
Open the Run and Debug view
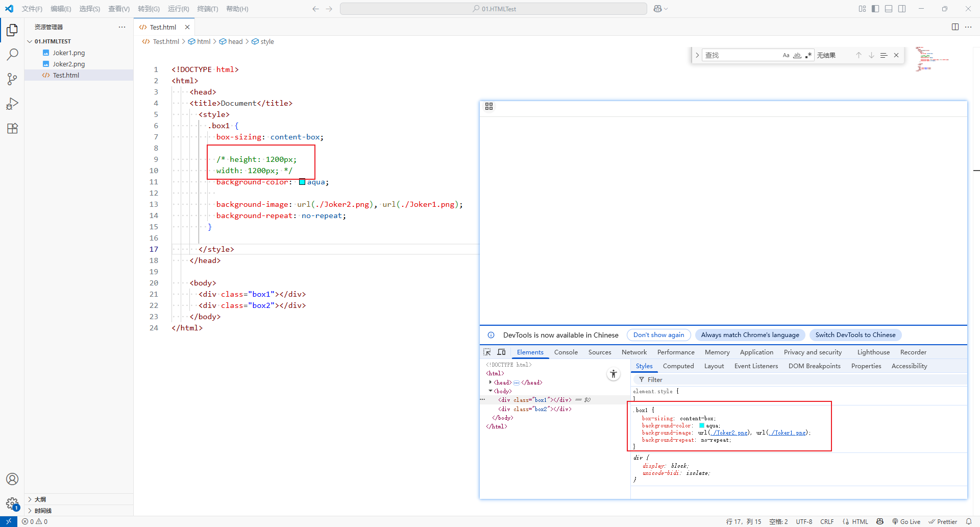tap(12, 104)
